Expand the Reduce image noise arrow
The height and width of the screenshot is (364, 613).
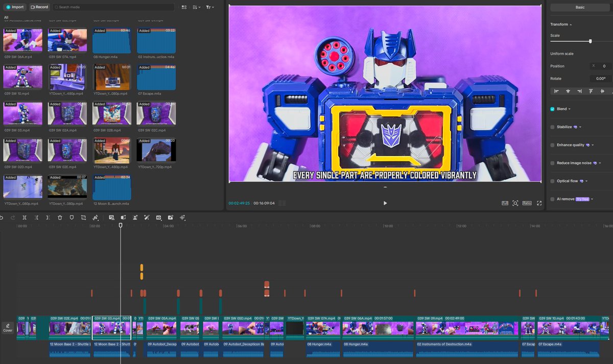(600, 163)
